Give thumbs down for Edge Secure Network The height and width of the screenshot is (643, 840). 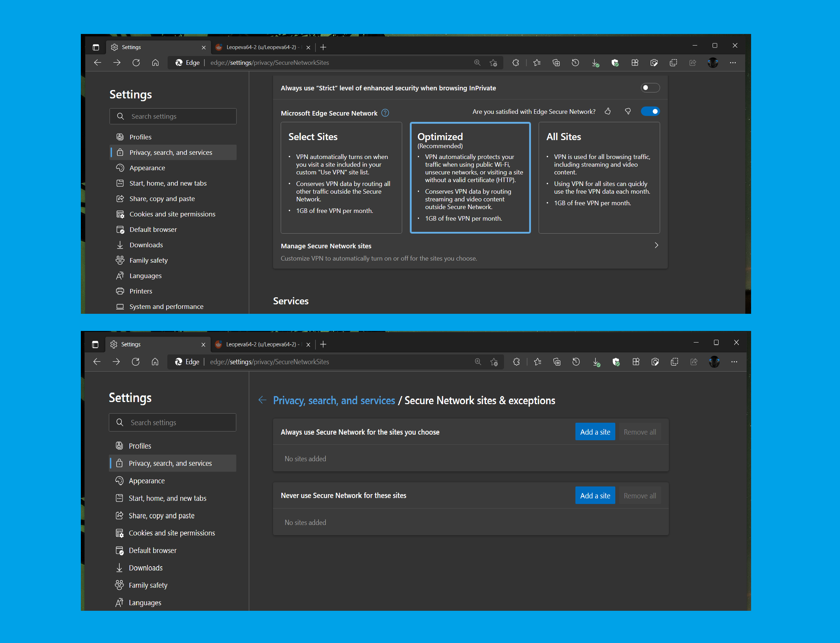[628, 111]
